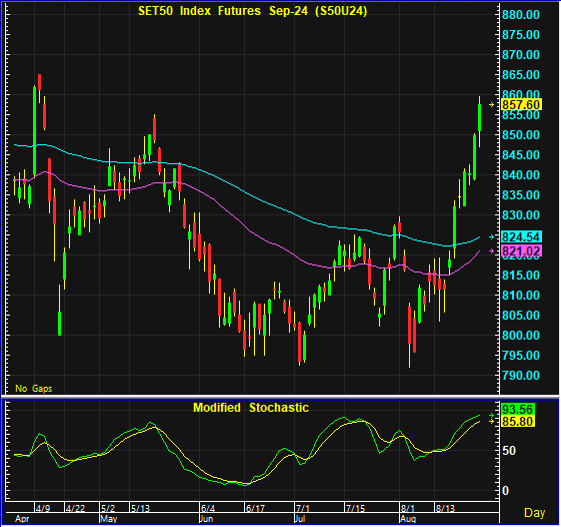This screenshot has height=527, width=561.
Task: Click the yellow arrow beside 85.80 stochastic value
Action: (x=492, y=421)
